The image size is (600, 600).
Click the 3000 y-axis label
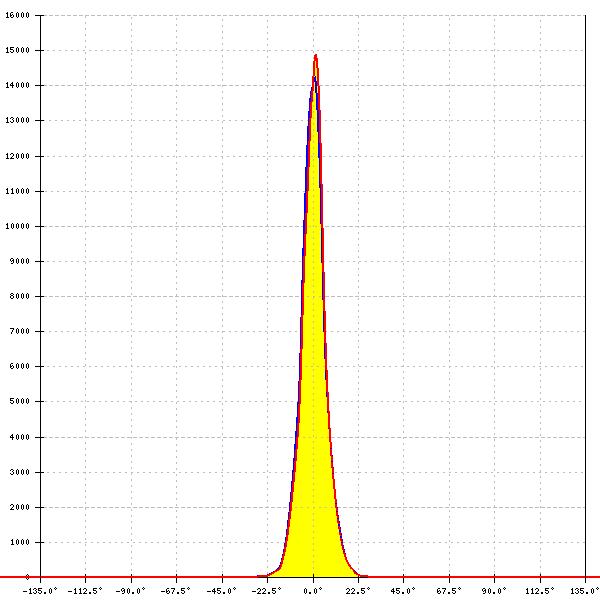(x=20, y=472)
